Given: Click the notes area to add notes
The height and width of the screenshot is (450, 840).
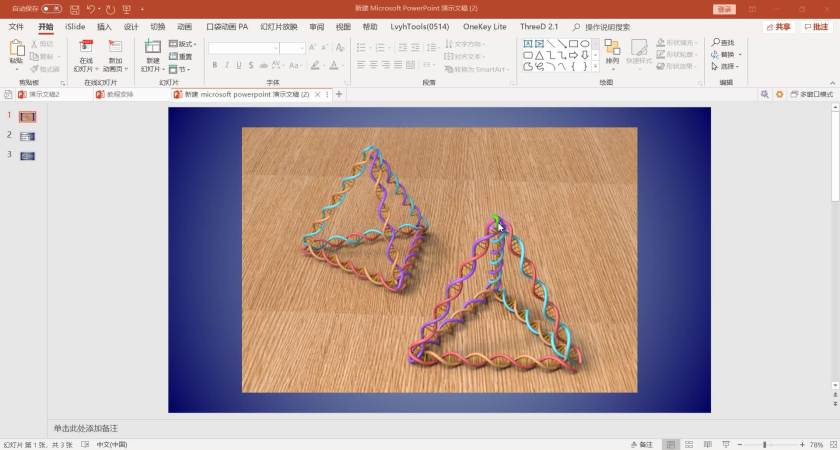Looking at the screenshot, I should (x=439, y=429).
